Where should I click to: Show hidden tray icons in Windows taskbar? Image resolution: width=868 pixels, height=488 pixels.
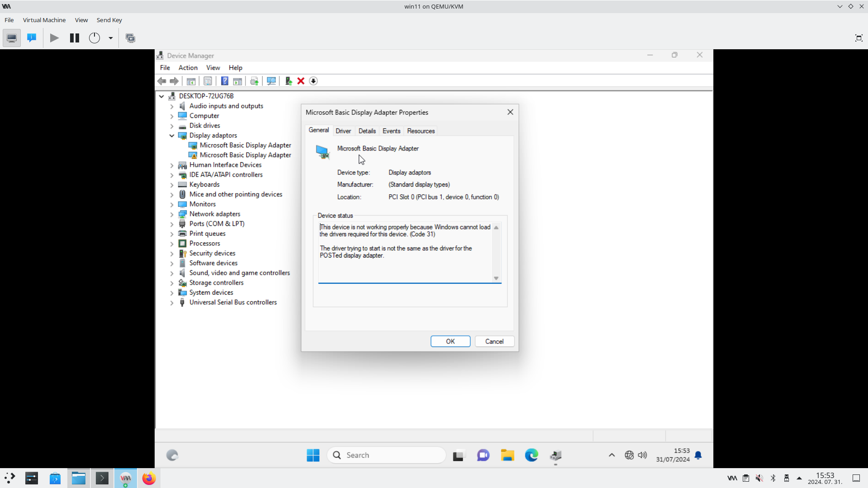click(x=612, y=455)
